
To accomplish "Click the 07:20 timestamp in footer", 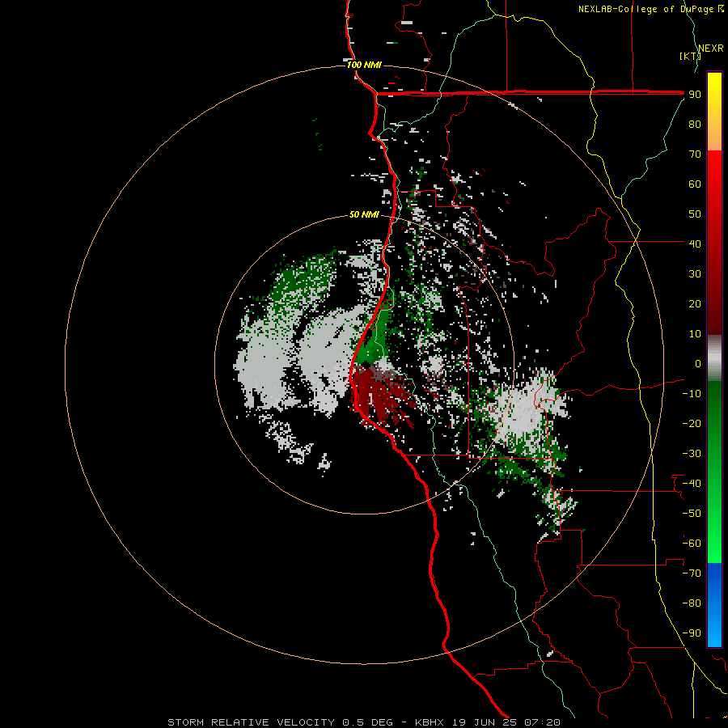I will point(542,722).
